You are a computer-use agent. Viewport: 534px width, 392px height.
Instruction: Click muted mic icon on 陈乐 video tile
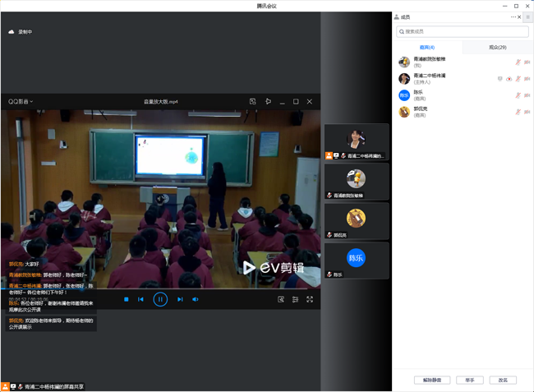click(x=329, y=274)
